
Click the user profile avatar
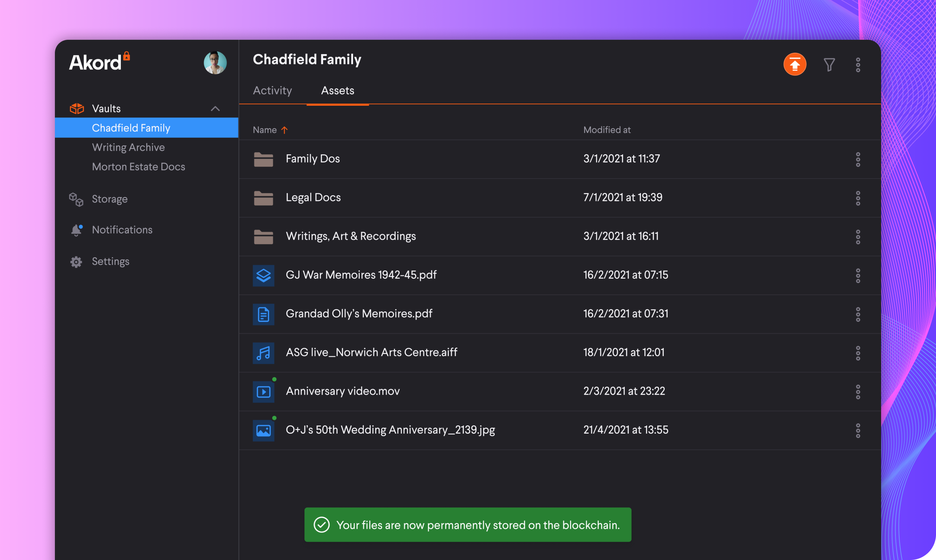click(x=215, y=63)
